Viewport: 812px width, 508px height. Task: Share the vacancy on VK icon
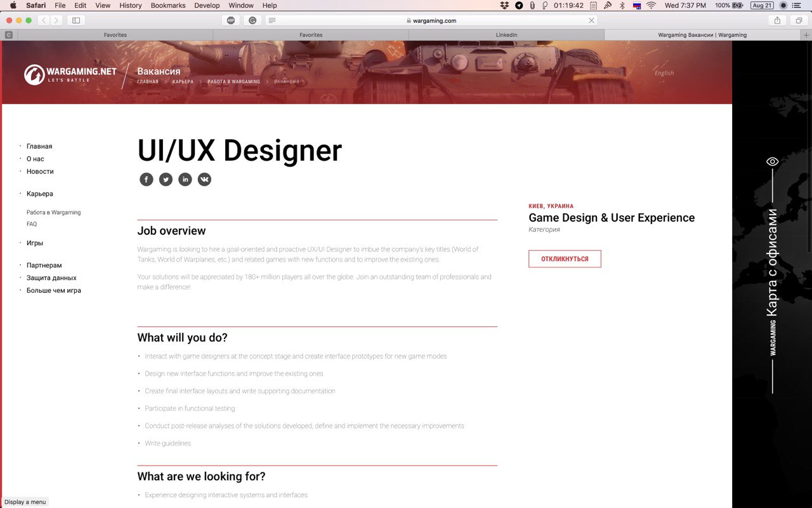click(x=204, y=180)
